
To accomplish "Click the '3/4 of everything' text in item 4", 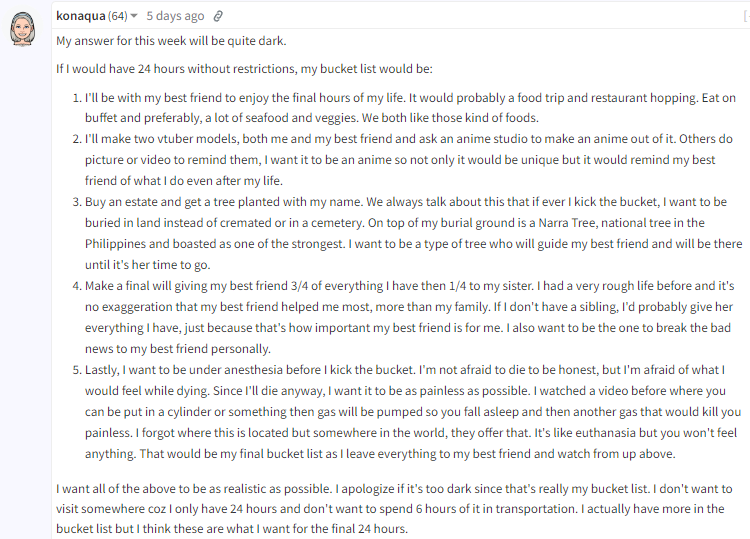I will coord(337,286).
